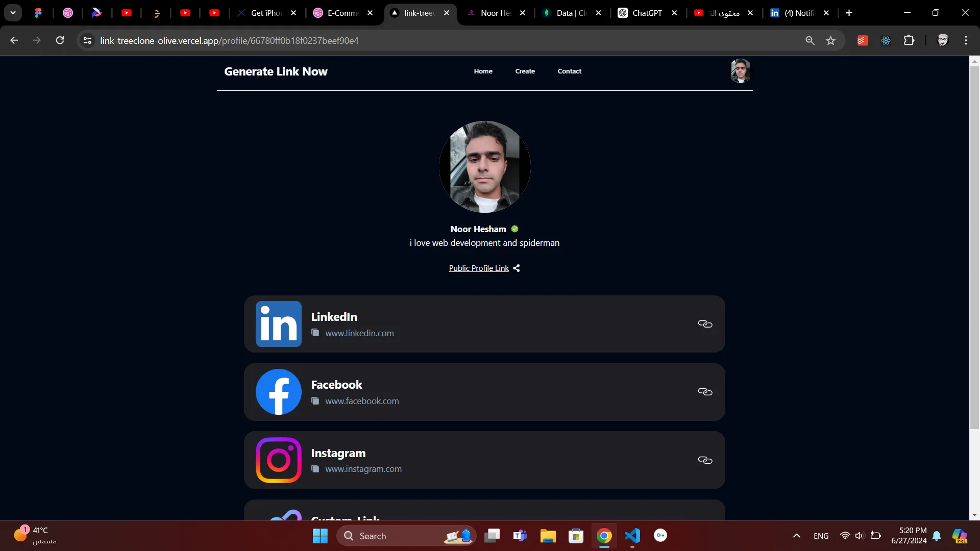Switch to the Get iPhone tab
This screenshot has height=551, width=980.
pyautogui.click(x=267, y=13)
